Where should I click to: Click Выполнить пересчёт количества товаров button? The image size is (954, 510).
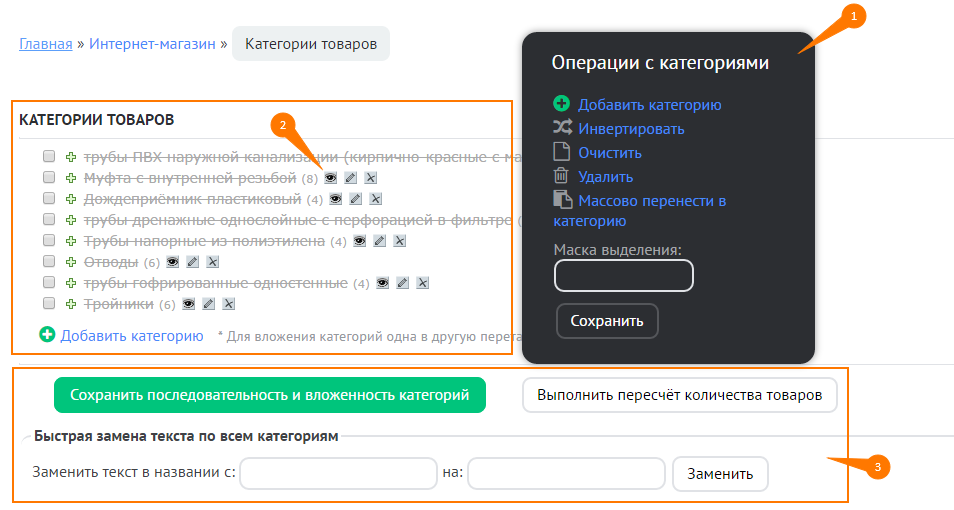(x=679, y=395)
